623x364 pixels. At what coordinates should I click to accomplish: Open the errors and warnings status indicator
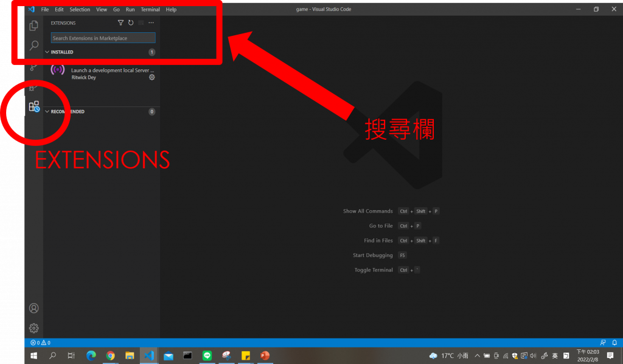(x=41, y=343)
